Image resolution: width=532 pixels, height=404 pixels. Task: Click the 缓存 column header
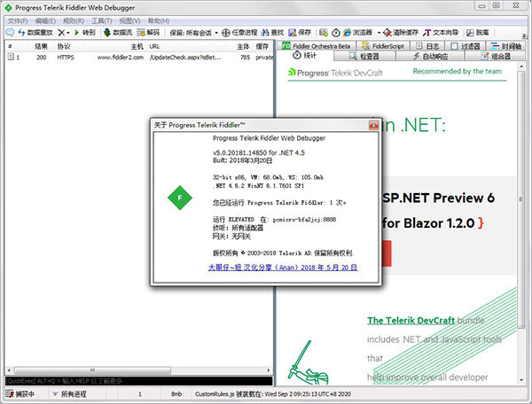tap(262, 46)
